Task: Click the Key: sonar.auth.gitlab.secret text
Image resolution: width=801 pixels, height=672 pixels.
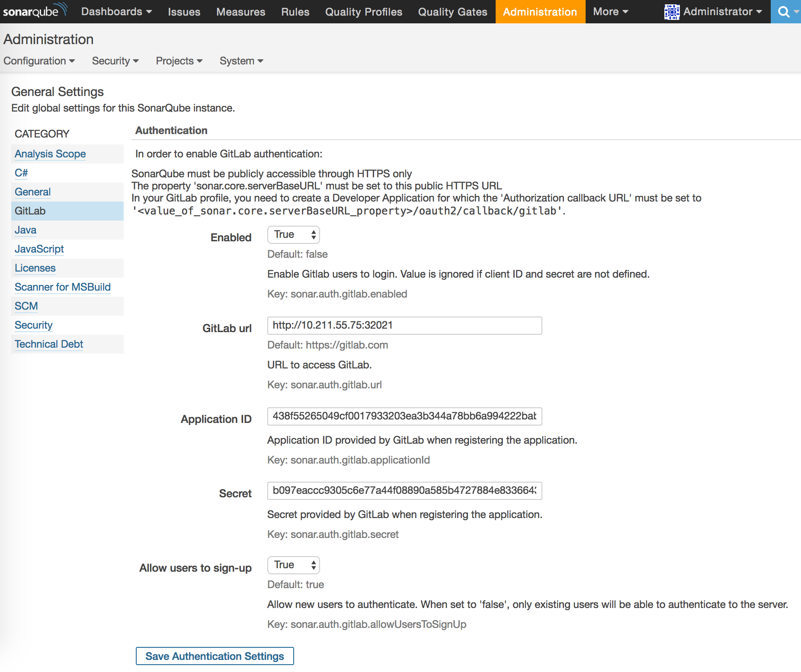Action: pyautogui.click(x=333, y=534)
